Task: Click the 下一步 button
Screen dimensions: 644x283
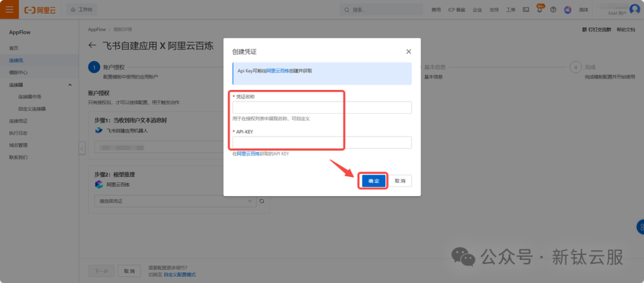Action: [101, 271]
